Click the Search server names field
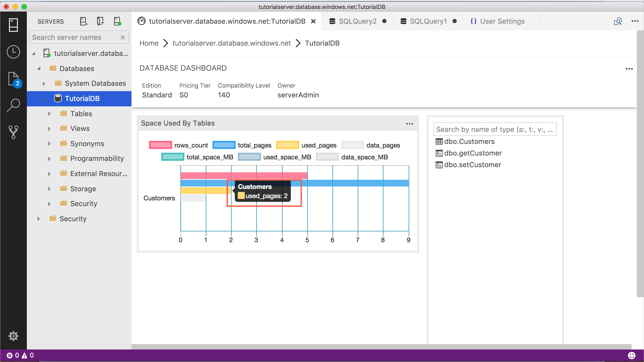 pos(75,38)
